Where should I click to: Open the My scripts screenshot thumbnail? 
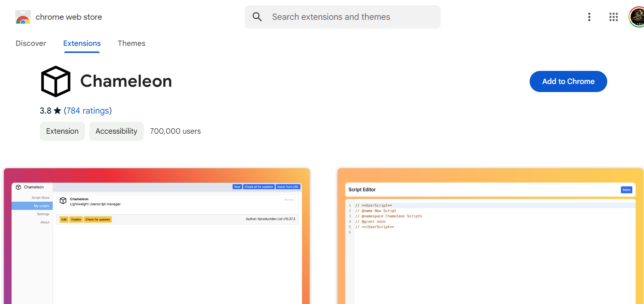(157, 236)
